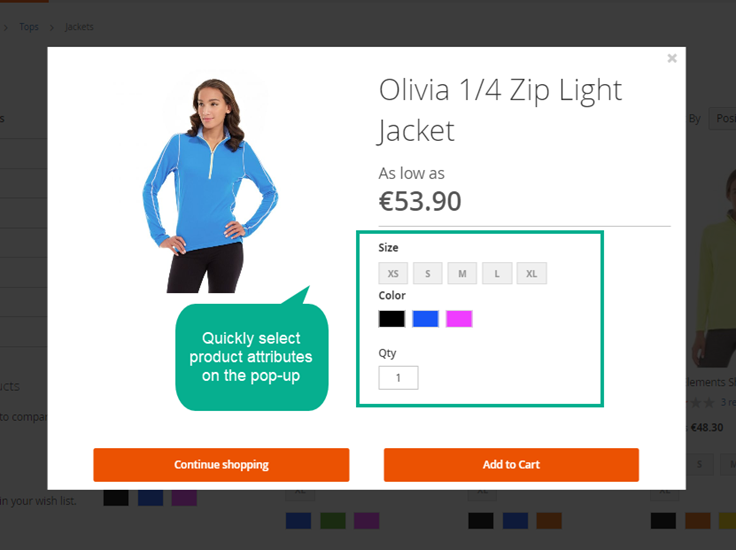Screen dimensions: 736x550
Task: Close the product popup with X icon
Action: click(x=672, y=58)
